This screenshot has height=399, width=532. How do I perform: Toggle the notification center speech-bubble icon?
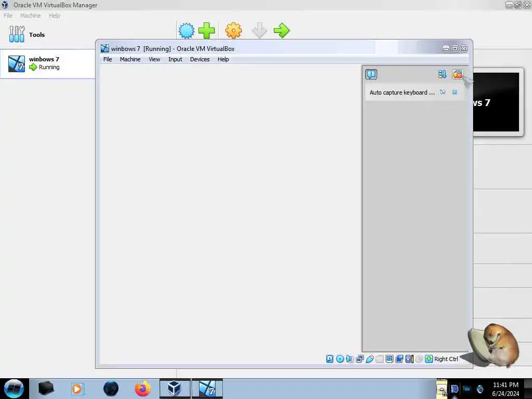(x=371, y=74)
